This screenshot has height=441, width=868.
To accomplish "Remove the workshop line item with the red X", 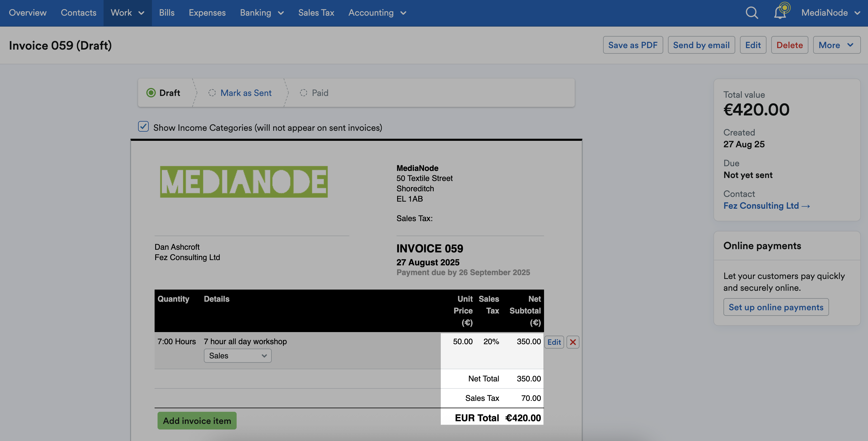I will pyautogui.click(x=572, y=342).
